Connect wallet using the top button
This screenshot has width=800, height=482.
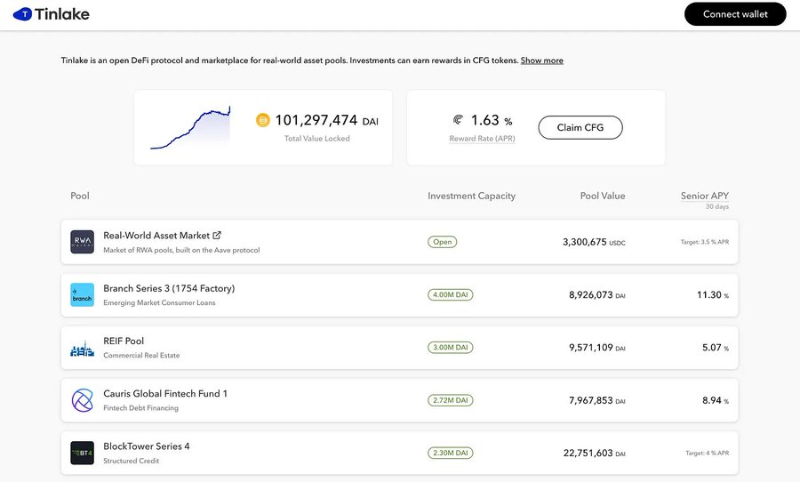click(x=735, y=14)
